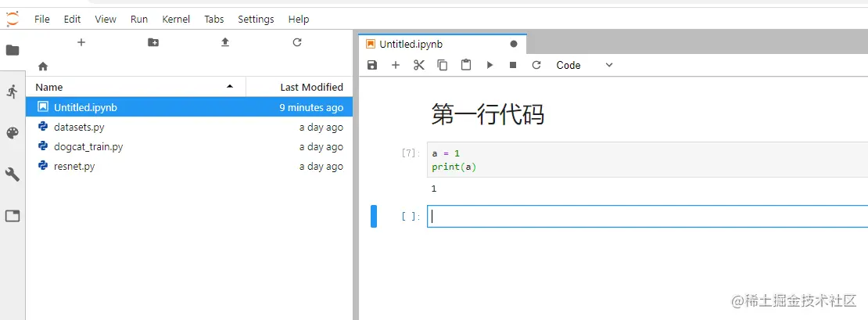Open the Run menu

139,19
